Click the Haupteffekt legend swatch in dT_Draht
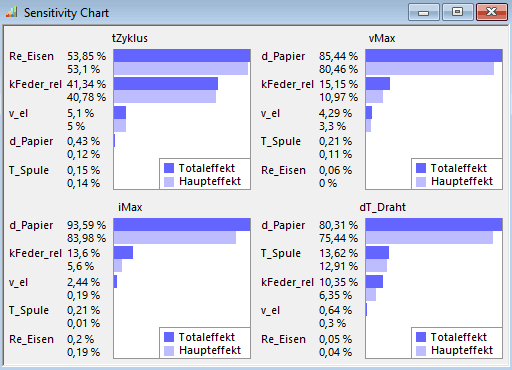 (x=421, y=351)
